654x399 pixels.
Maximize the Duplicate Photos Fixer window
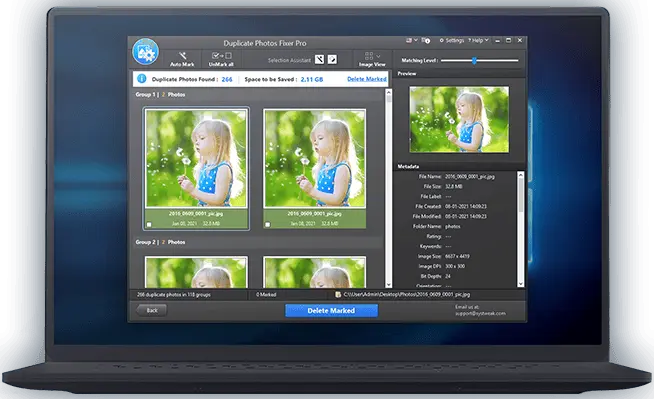(508, 40)
